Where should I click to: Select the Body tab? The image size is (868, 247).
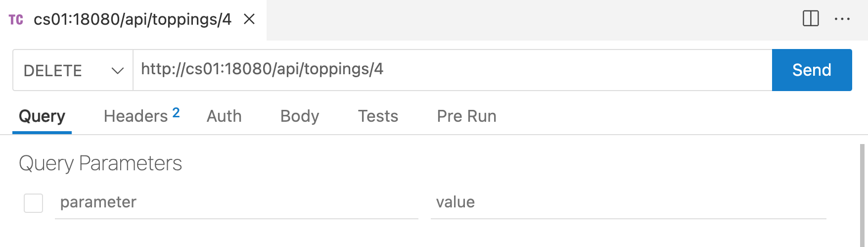point(300,116)
